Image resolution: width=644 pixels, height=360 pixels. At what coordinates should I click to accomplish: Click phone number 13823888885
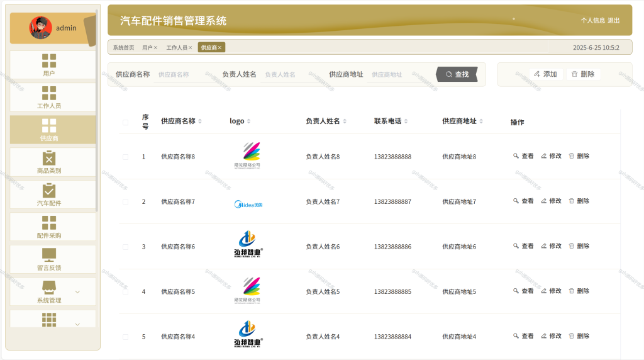point(392,292)
